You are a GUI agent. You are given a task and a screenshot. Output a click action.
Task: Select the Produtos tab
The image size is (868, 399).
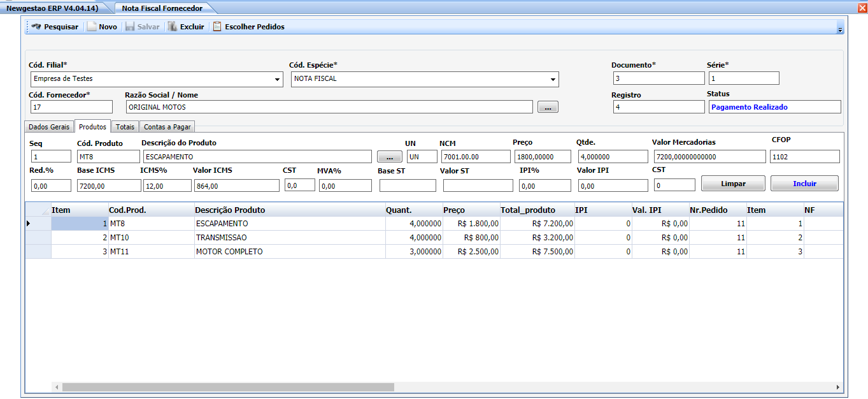pos(93,127)
